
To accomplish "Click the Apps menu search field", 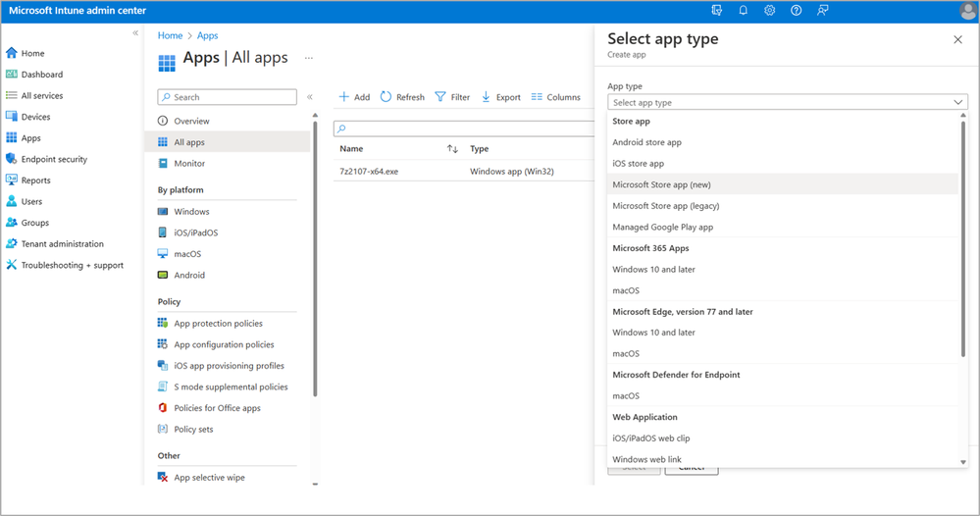I will click(228, 97).
